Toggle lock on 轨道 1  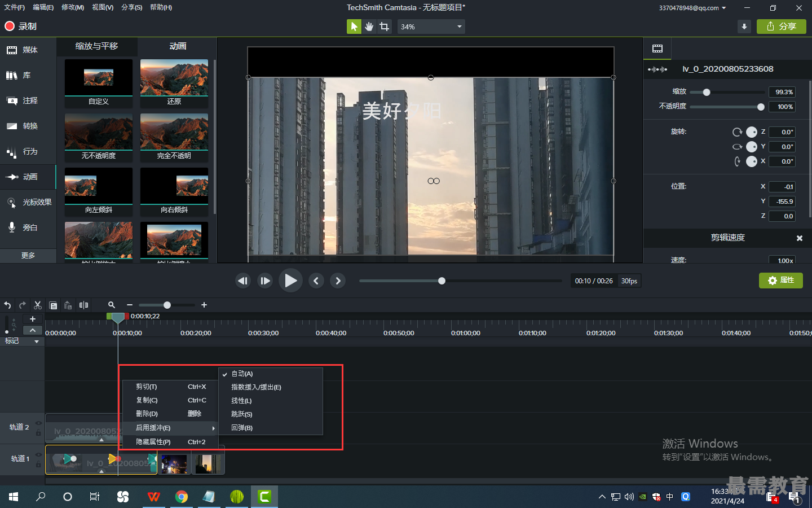click(x=38, y=465)
